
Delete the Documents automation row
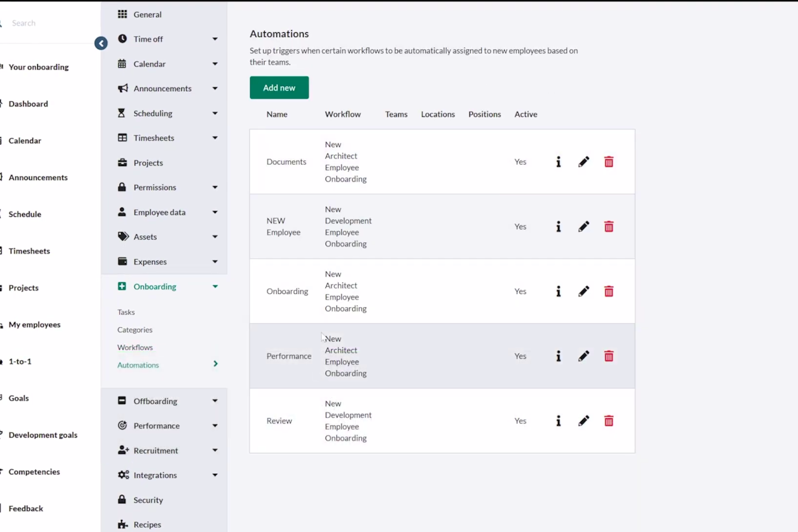[609, 162]
